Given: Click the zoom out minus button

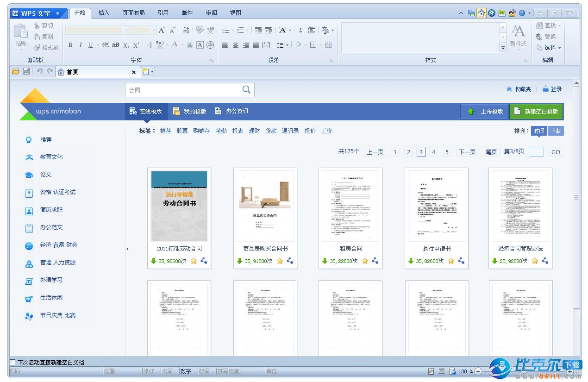Looking at the screenshot, I should pyautogui.click(x=478, y=371).
